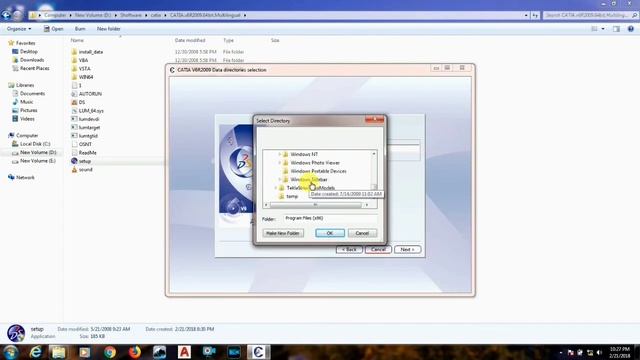Image resolution: width=640 pixels, height=360 pixels.
Task: Click Cancel in CATIA installer wizard
Action: click(378, 249)
